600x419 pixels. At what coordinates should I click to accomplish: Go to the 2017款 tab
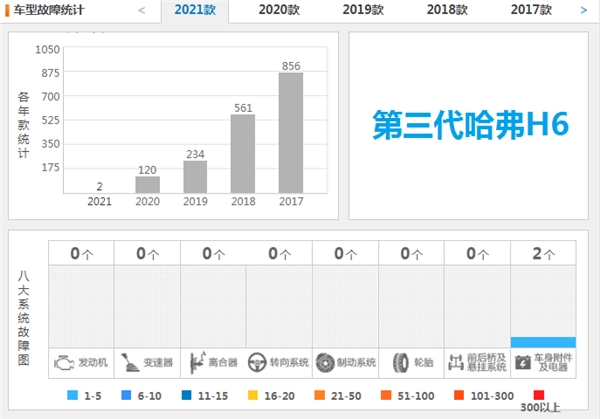(x=531, y=10)
